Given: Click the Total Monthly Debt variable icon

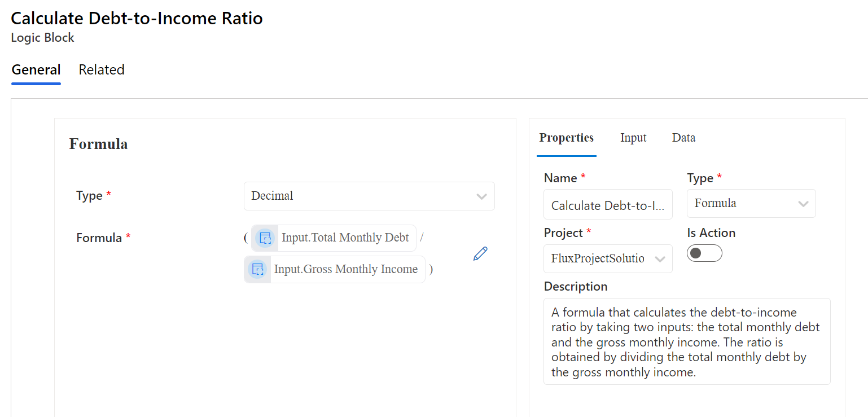Looking at the screenshot, I should click(x=265, y=238).
